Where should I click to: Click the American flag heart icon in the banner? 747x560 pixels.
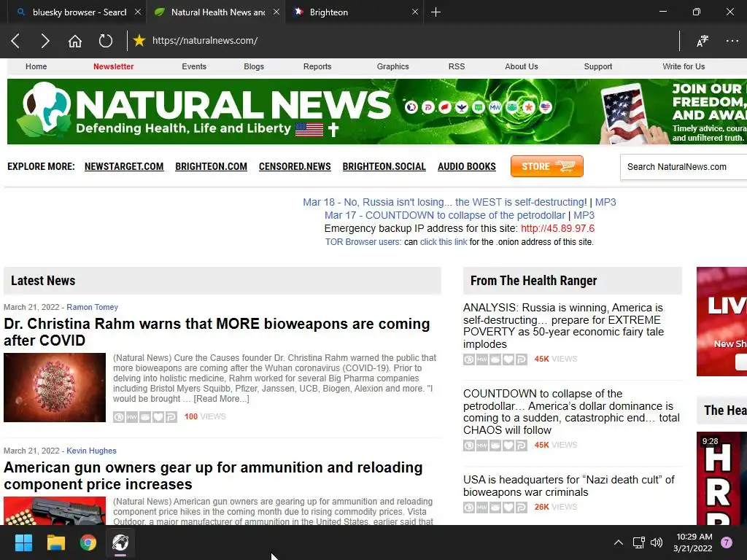[x=546, y=108]
